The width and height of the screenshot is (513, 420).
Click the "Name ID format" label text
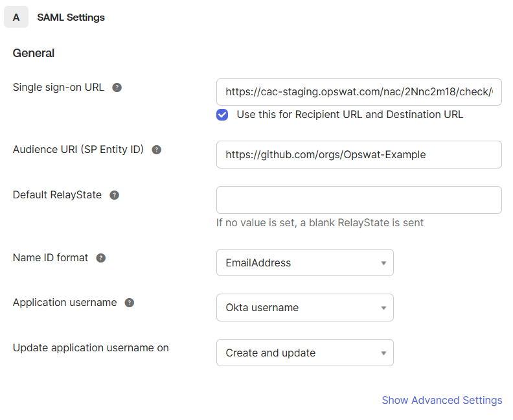(x=51, y=257)
